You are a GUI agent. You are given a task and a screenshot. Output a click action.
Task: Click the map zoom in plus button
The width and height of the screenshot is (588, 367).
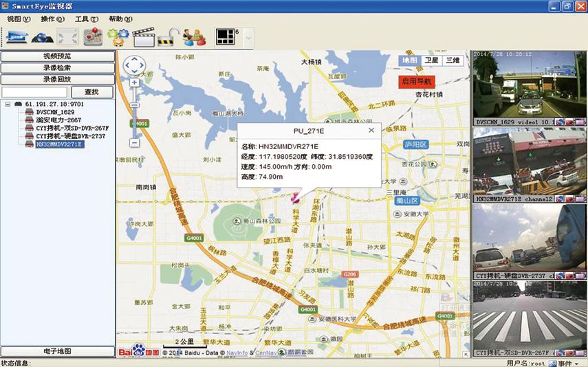[x=134, y=82]
